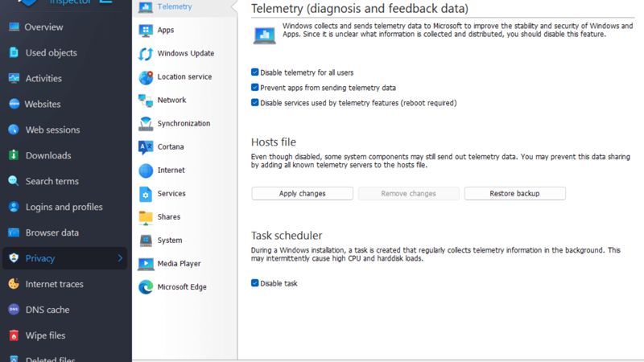
Task: Open the Internet globe icon
Action: coord(146,171)
